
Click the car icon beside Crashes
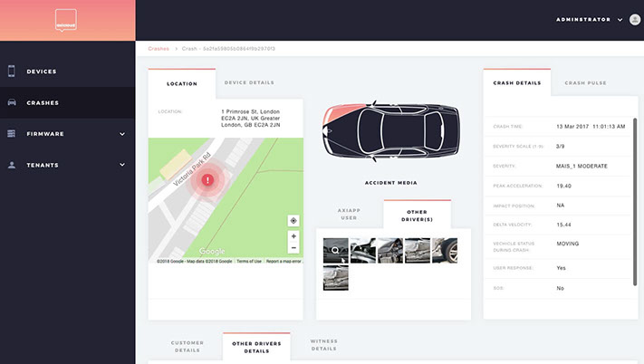(x=12, y=102)
